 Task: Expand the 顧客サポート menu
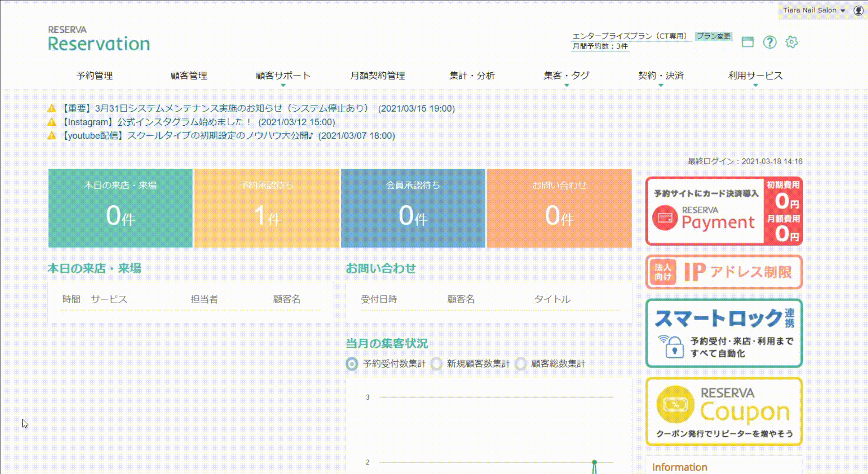283,76
